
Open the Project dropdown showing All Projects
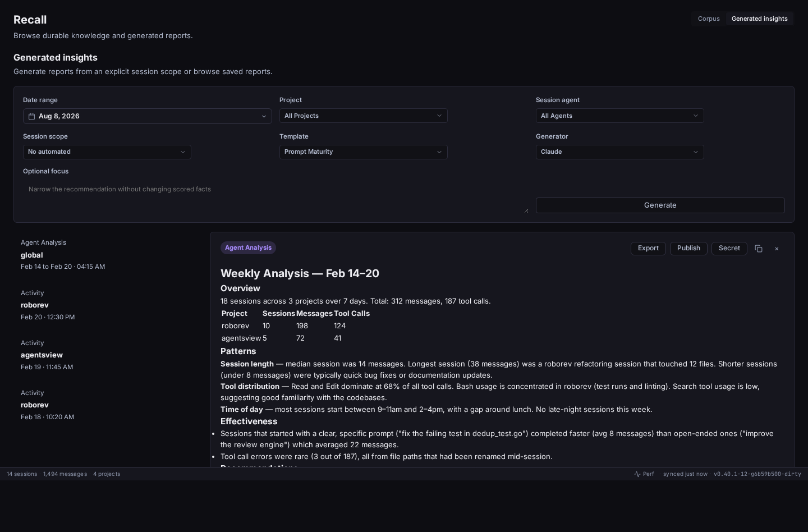pos(363,116)
